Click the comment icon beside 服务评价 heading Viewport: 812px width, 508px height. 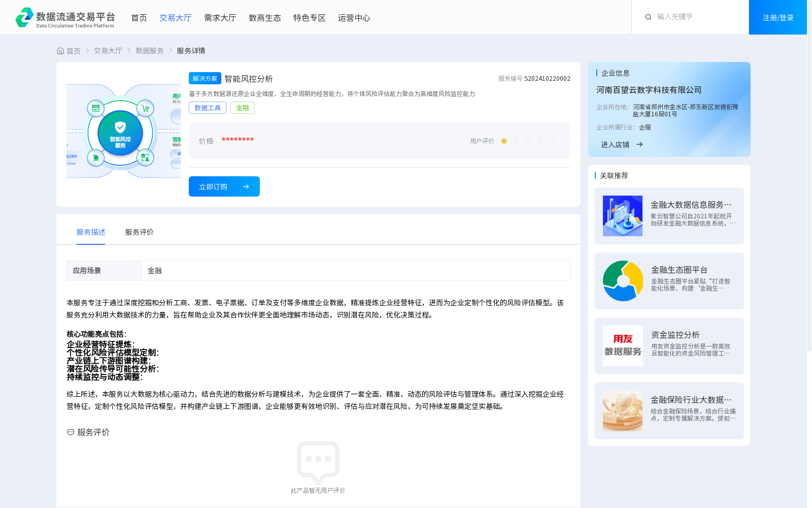pos(71,432)
